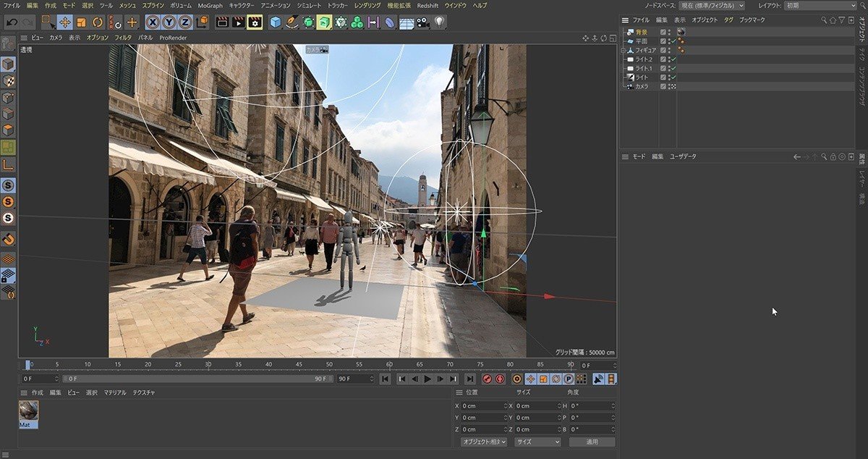Open the サイズ dropdown in coordinates panel
The width and height of the screenshot is (868, 459).
tap(537, 442)
